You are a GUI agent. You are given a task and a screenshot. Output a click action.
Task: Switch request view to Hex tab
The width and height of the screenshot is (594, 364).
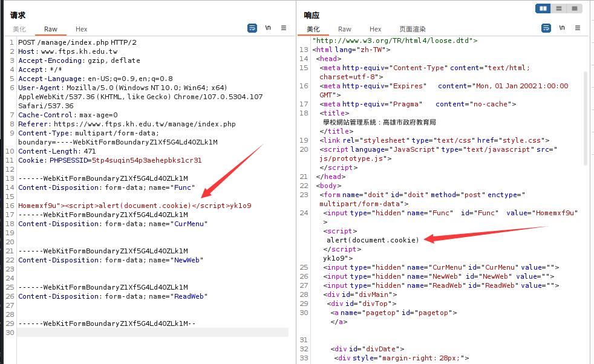81,29
